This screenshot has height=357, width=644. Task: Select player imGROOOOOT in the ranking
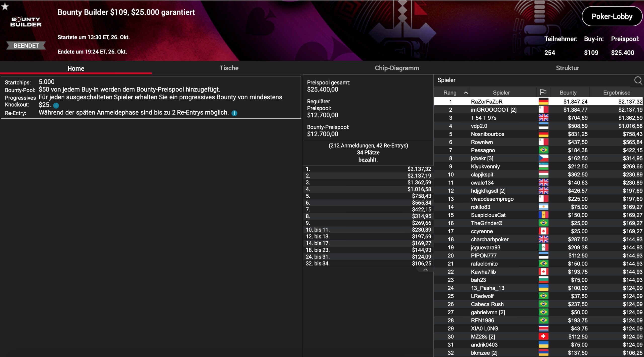(493, 110)
